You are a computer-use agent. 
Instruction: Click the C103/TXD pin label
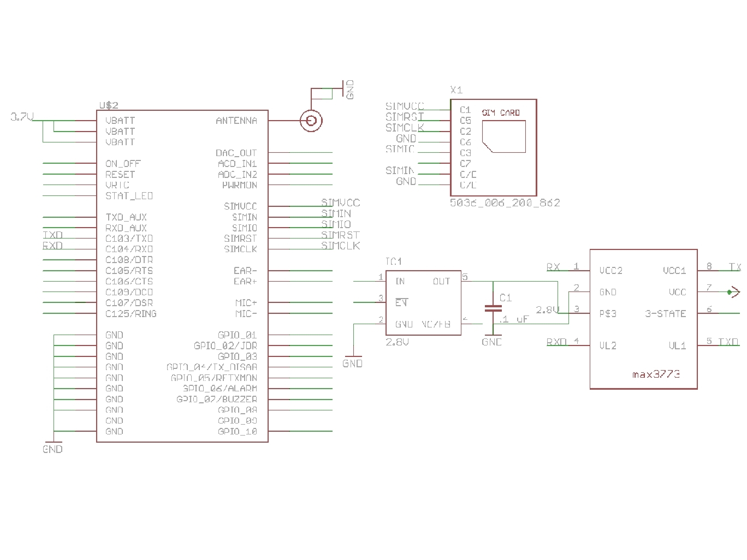coord(129,239)
